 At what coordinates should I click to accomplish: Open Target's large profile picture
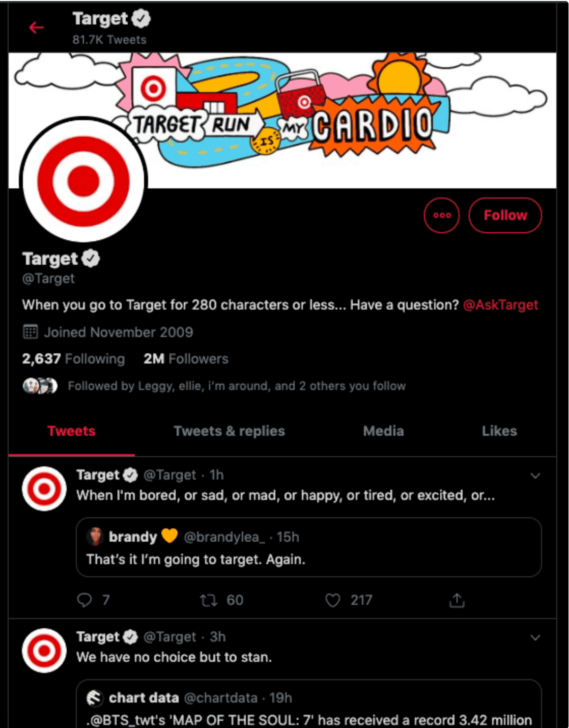84,180
